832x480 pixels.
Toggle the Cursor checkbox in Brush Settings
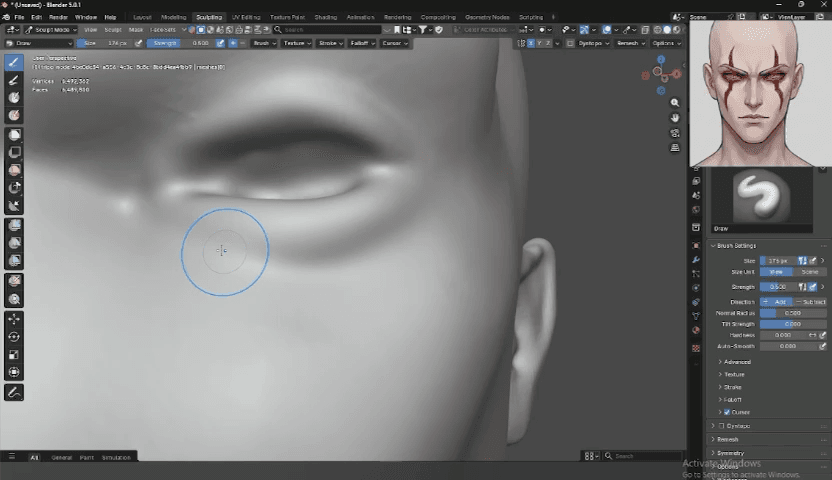tap(727, 412)
